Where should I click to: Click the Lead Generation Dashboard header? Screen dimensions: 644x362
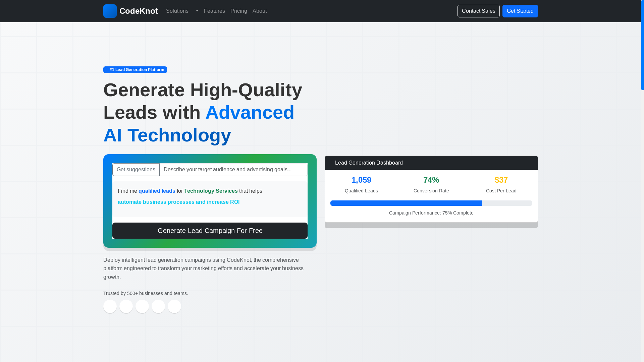(x=431, y=163)
